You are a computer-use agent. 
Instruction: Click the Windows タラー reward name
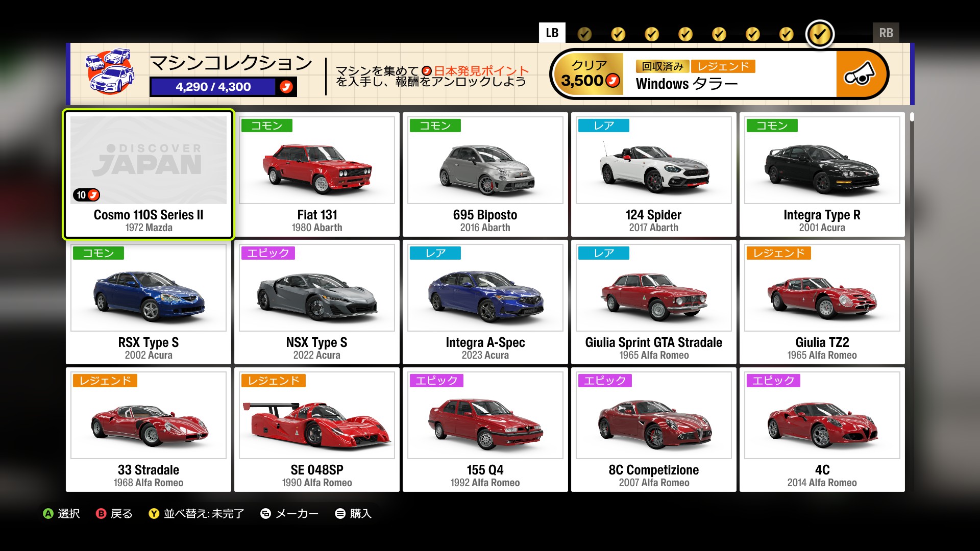[x=687, y=84]
